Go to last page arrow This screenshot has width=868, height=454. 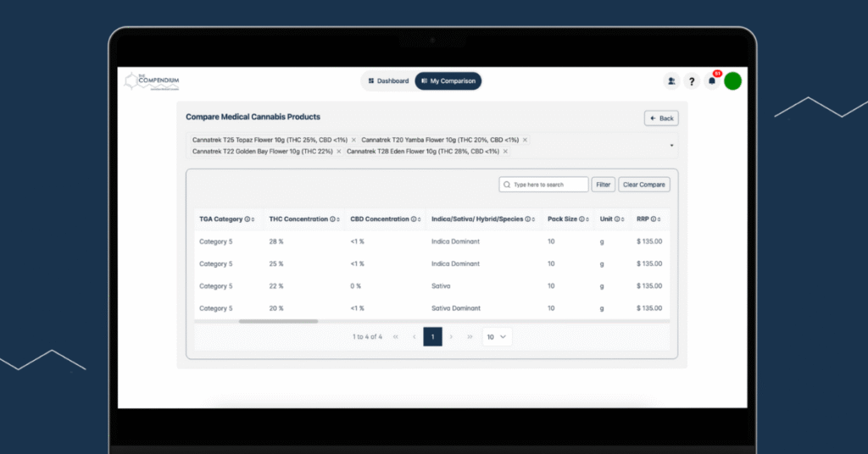(x=470, y=337)
